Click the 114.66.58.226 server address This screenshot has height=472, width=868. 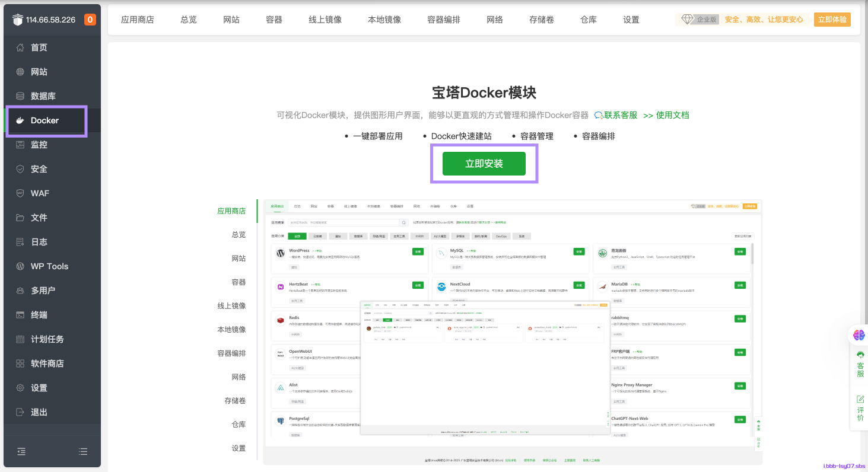tap(51, 20)
